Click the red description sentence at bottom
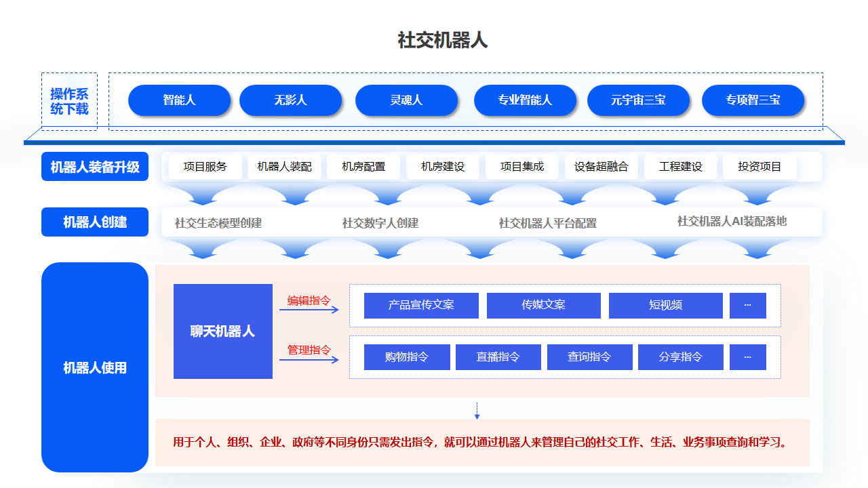 click(x=481, y=443)
